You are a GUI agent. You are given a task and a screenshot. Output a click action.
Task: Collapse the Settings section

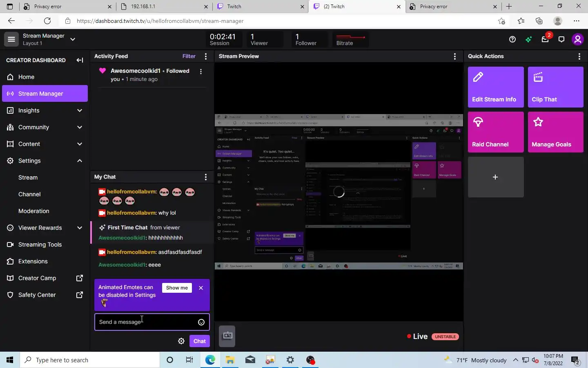coord(45,161)
